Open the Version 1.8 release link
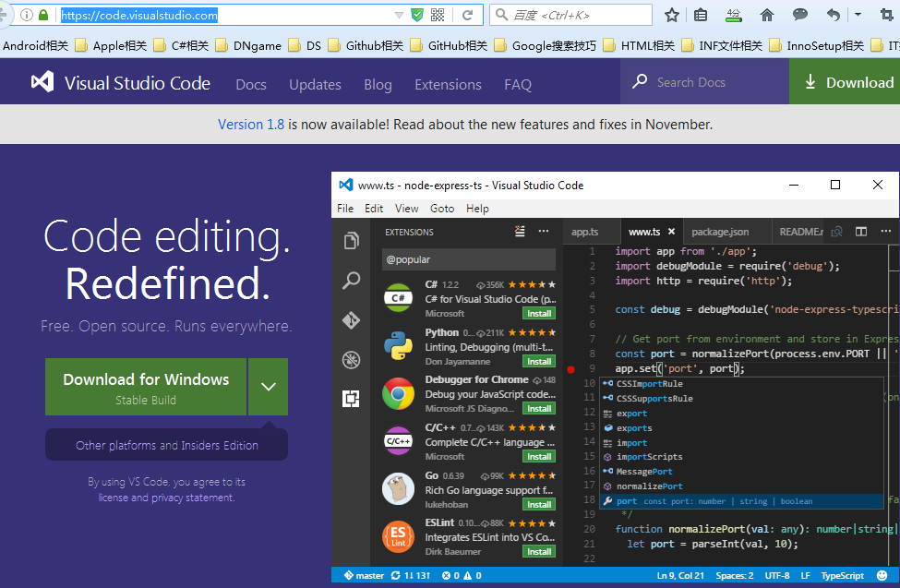900x588 pixels. tap(251, 124)
